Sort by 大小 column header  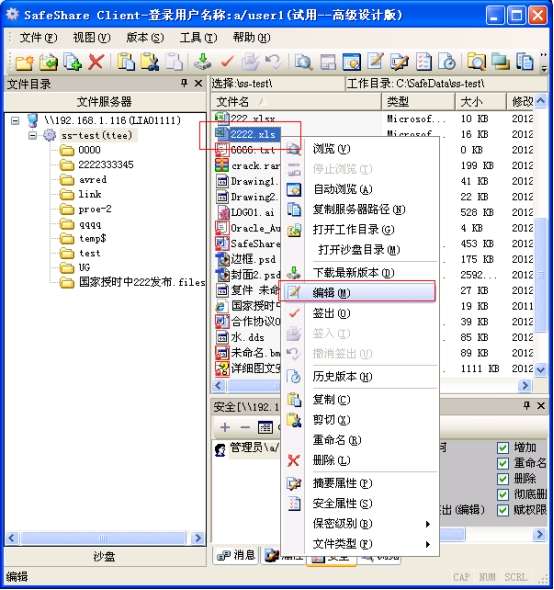click(x=481, y=102)
